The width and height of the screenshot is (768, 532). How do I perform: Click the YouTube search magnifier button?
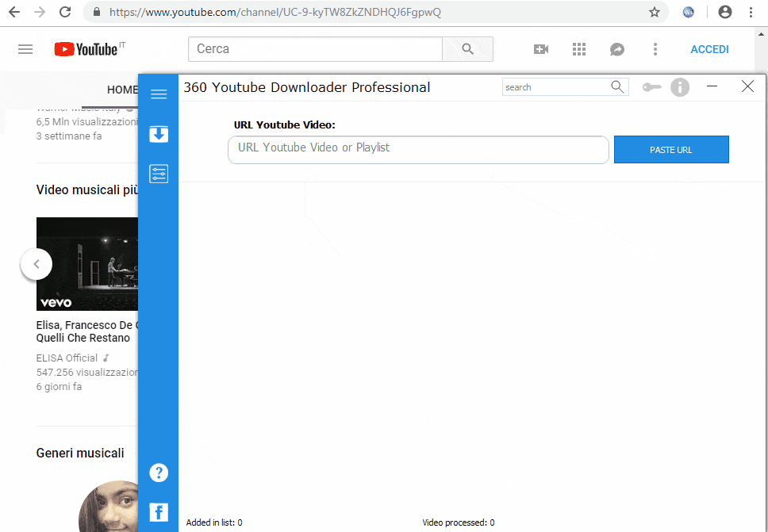(x=468, y=49)
